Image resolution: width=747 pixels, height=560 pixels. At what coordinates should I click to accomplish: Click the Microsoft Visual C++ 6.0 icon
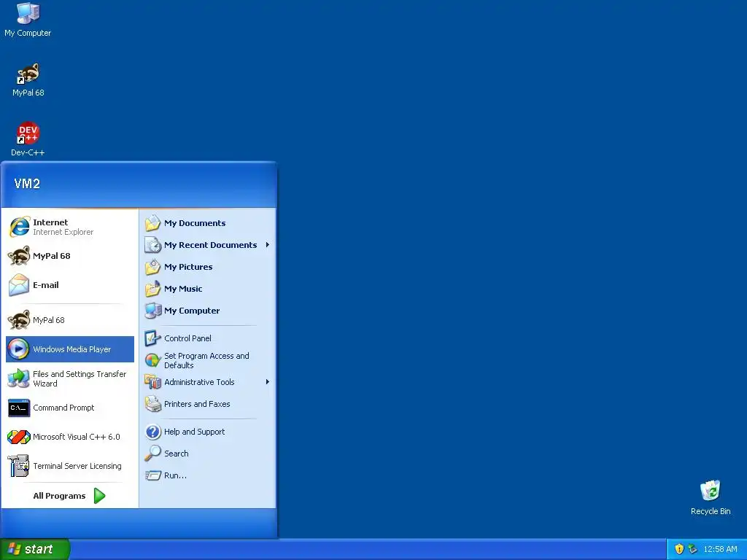click(x=19, y=437)
